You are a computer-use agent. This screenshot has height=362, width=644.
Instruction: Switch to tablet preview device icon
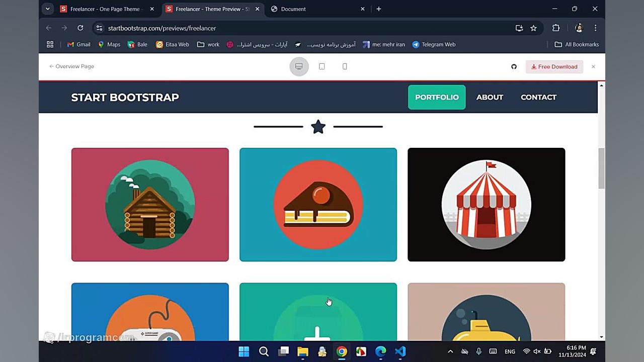click(x=322, y=66)
